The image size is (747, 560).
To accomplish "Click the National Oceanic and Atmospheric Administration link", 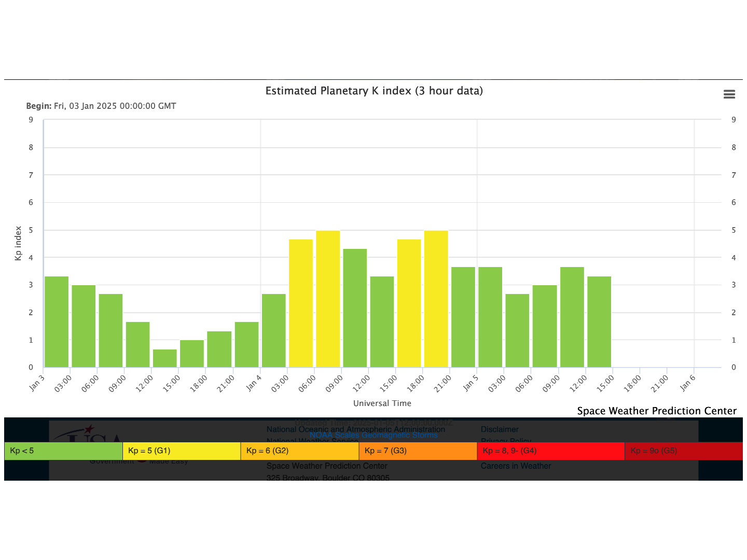I will pyautogui.click(x=355, y=429).
